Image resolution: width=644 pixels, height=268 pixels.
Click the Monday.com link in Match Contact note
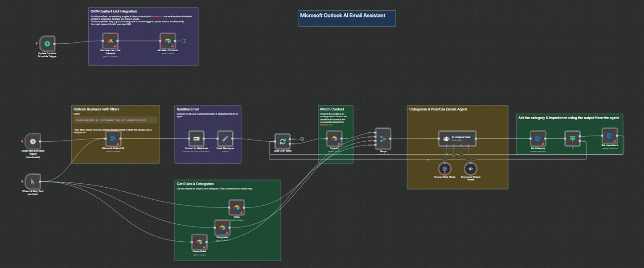(x=326, y=125)
